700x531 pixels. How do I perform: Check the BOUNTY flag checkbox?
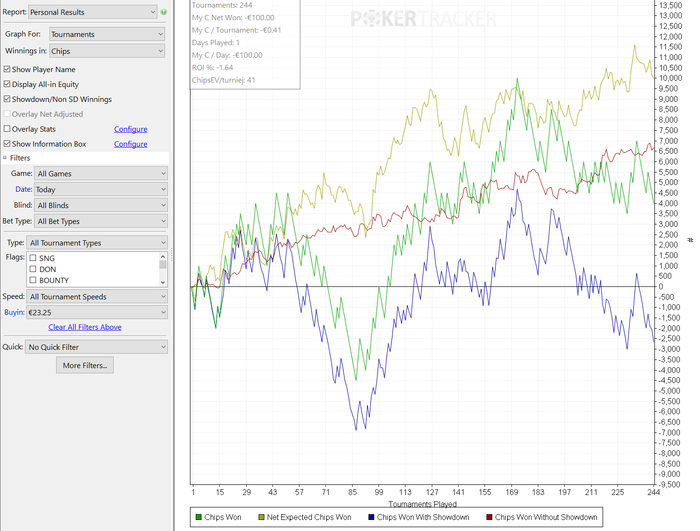(x=33, y=280)
